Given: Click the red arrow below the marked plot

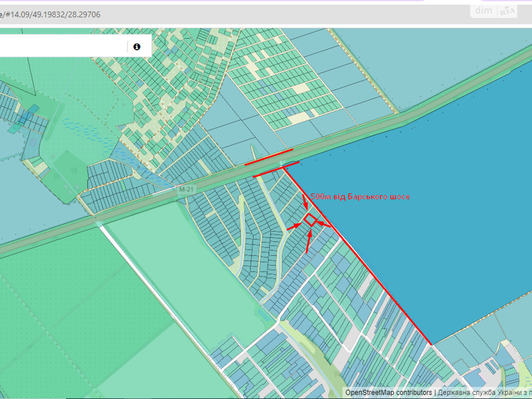Looking at the screenshot, I should click(308, 241).
